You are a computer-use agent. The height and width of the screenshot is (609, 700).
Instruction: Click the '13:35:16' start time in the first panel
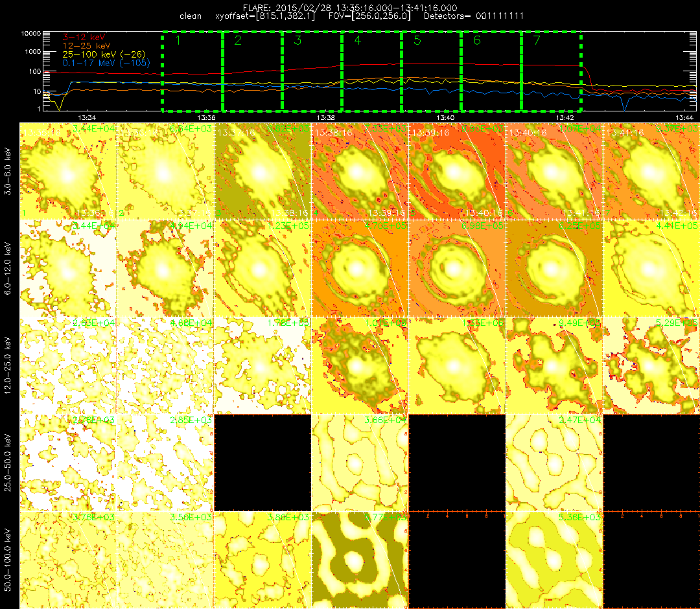(x=42, y=133)
